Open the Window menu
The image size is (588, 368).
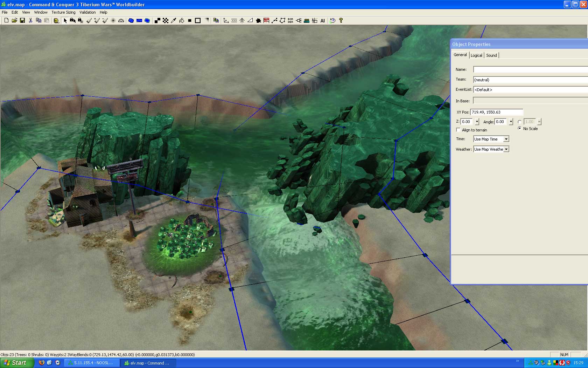tap(41, 12)
